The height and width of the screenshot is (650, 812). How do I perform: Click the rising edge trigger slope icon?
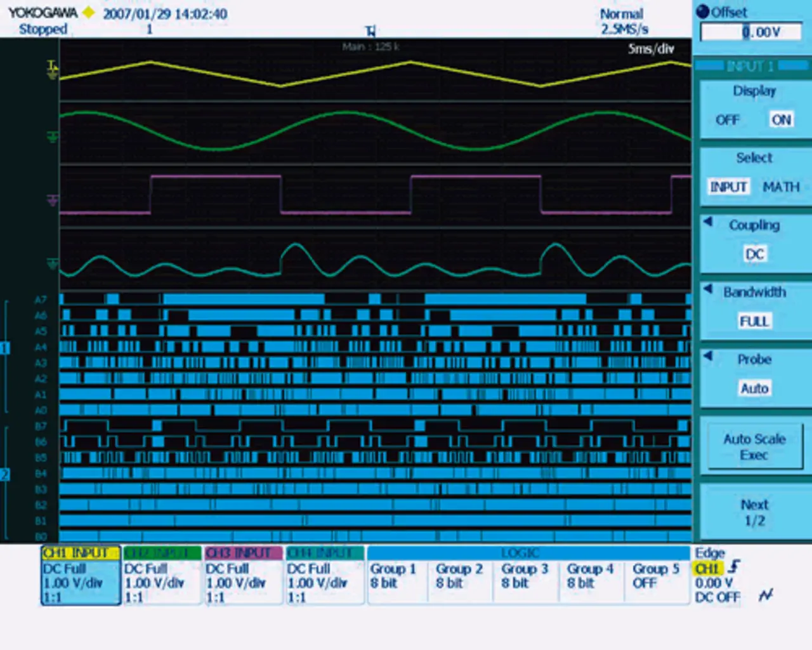click(x=735, y=566)
